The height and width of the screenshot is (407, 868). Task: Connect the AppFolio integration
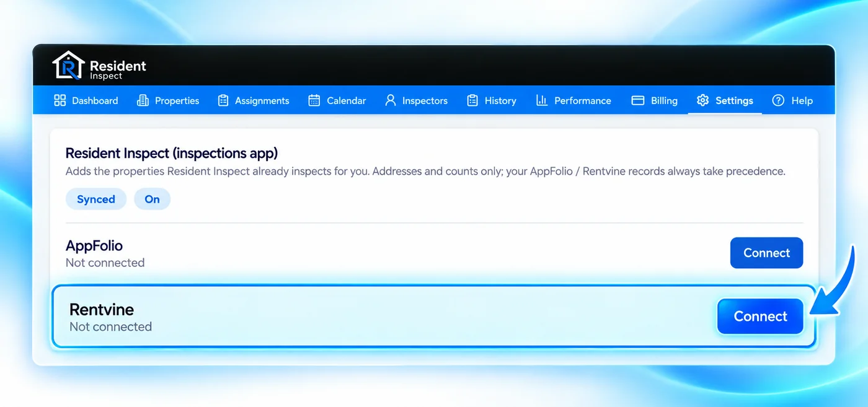[766, 253]
